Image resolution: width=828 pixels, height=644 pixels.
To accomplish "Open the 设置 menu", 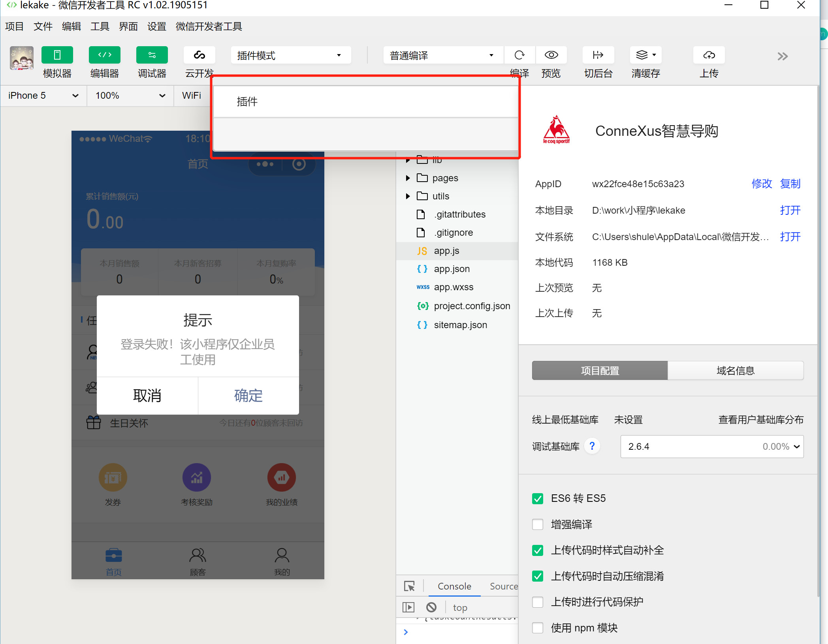I will click(157, 26).
